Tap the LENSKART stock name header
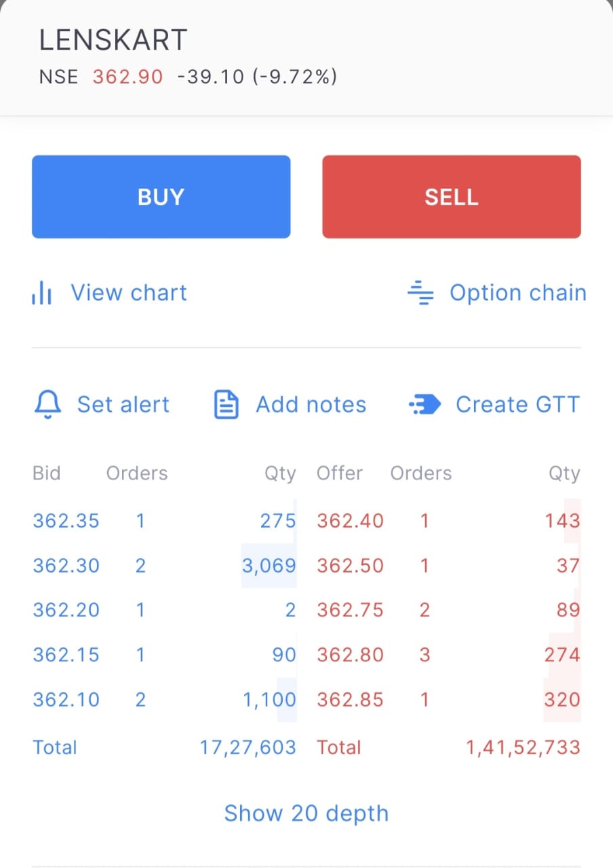Screen dimensions: 613x868 (113, 41)
